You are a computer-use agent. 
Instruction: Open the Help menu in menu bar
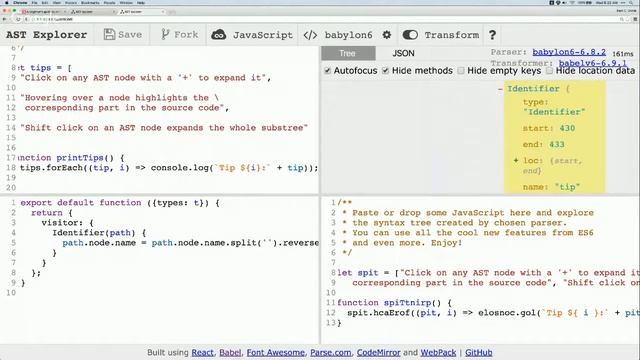coord(140,2)
